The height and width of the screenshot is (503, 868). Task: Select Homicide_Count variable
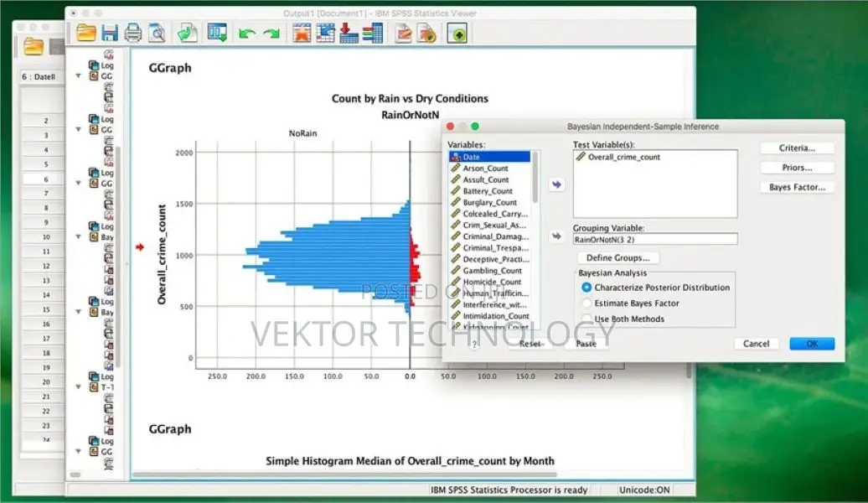tap(490, 282)
